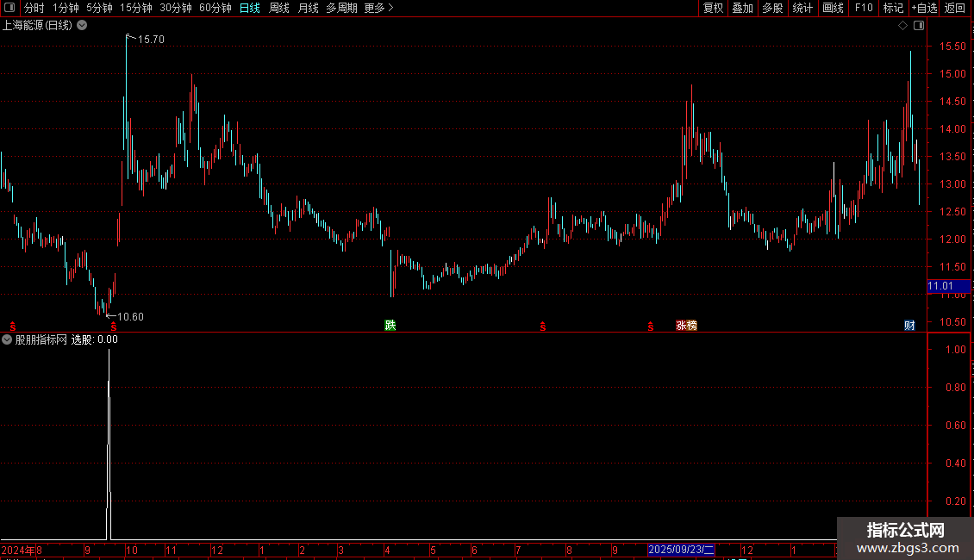Click the 叠加 overlay button
Screen dimensions: 974x560
[743, 8]
